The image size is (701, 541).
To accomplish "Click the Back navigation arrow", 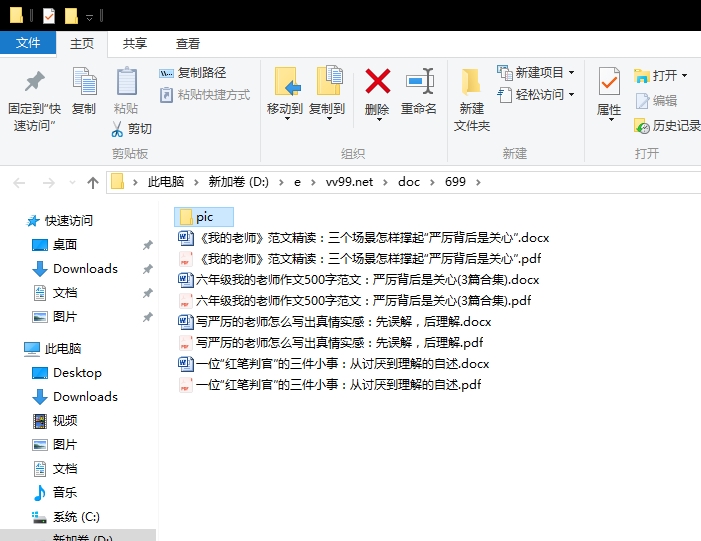I will coord(19,182).
